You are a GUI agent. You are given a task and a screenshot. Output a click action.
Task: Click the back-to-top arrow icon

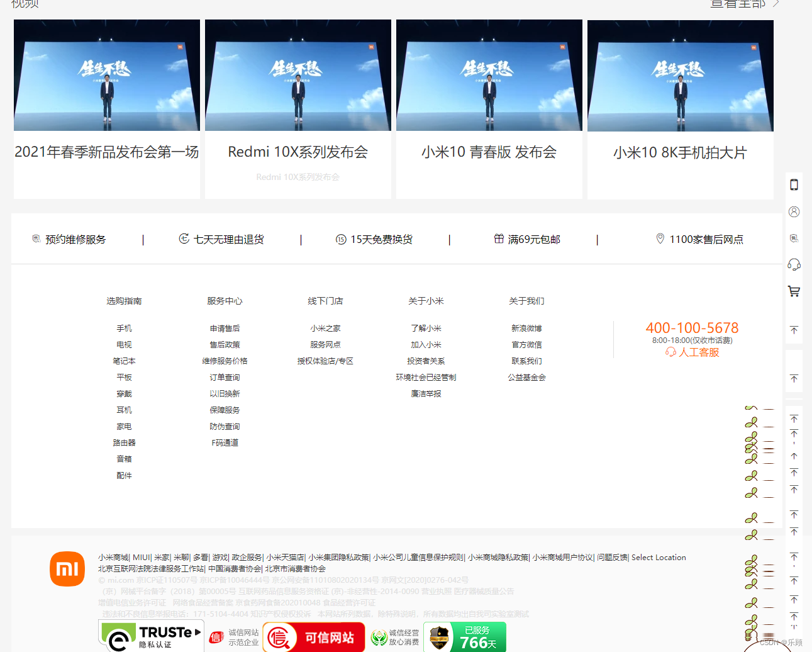(794, 329)
